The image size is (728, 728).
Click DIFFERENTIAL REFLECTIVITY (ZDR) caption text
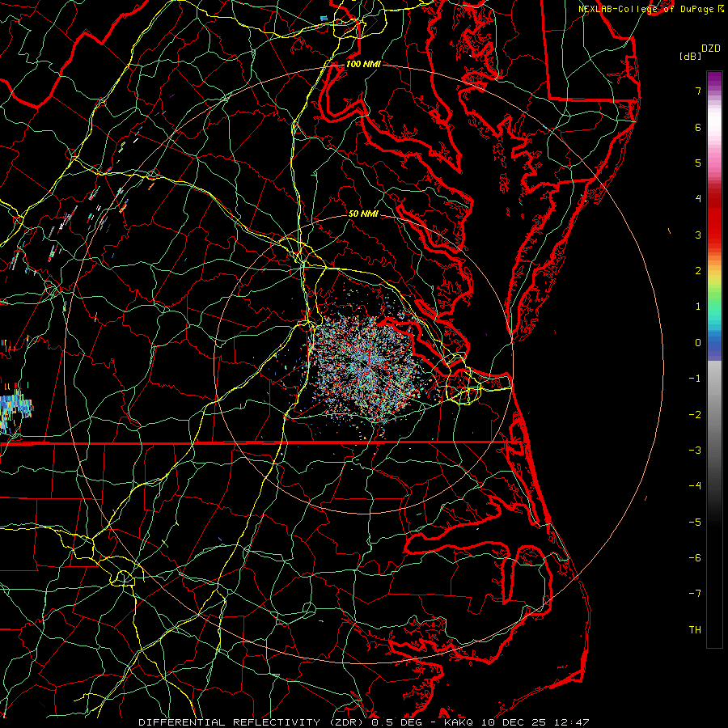(x=252, y=722)
